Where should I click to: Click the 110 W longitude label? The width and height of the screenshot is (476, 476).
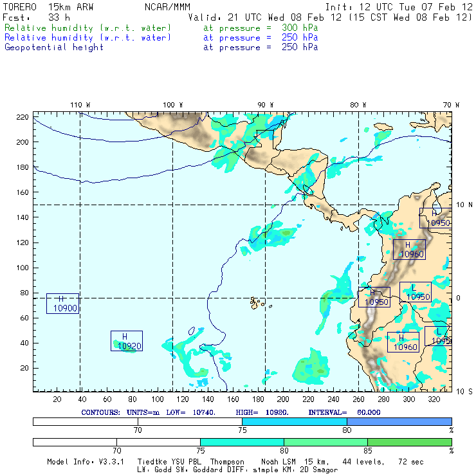80,105
